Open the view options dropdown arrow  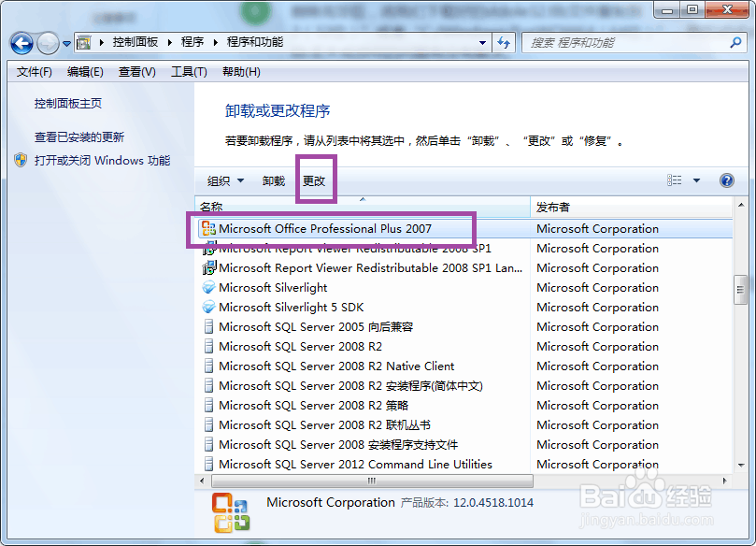(x=696, y=180)
